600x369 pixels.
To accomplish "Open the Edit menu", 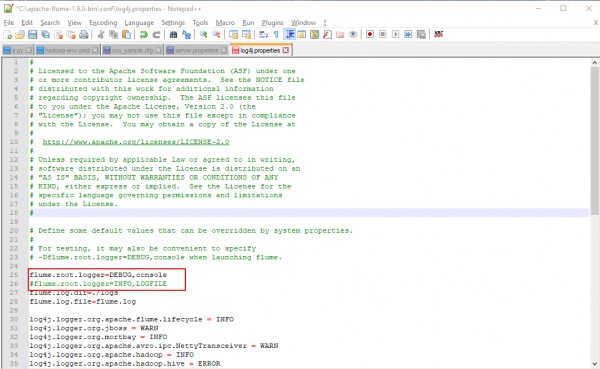I will [x=27, y=23].
